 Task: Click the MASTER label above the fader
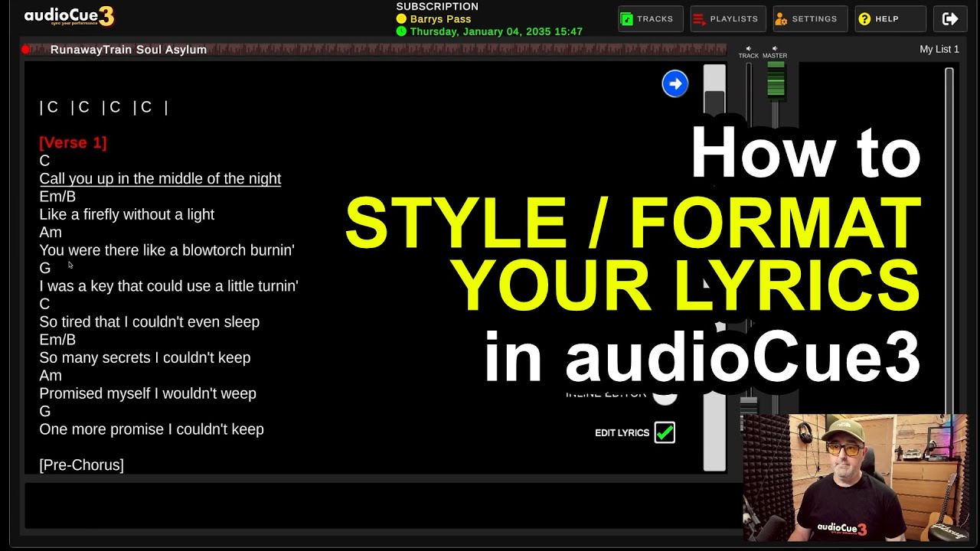click(x=775, y=56)
